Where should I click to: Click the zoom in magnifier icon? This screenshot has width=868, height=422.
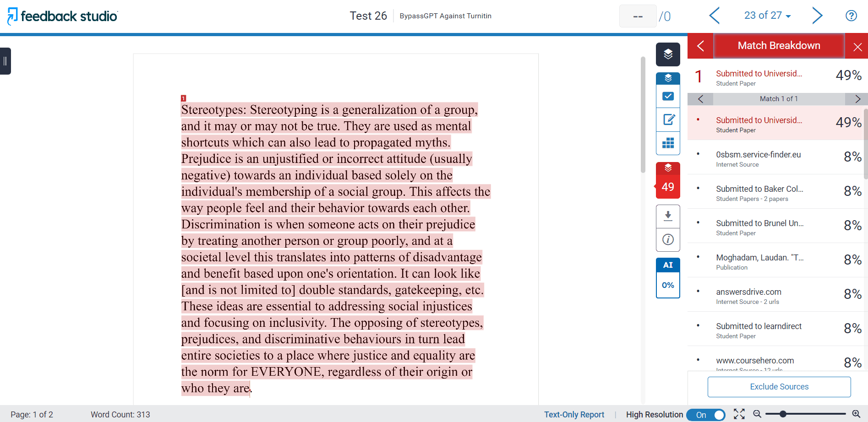pyautogui.click(x=856, y=414)
